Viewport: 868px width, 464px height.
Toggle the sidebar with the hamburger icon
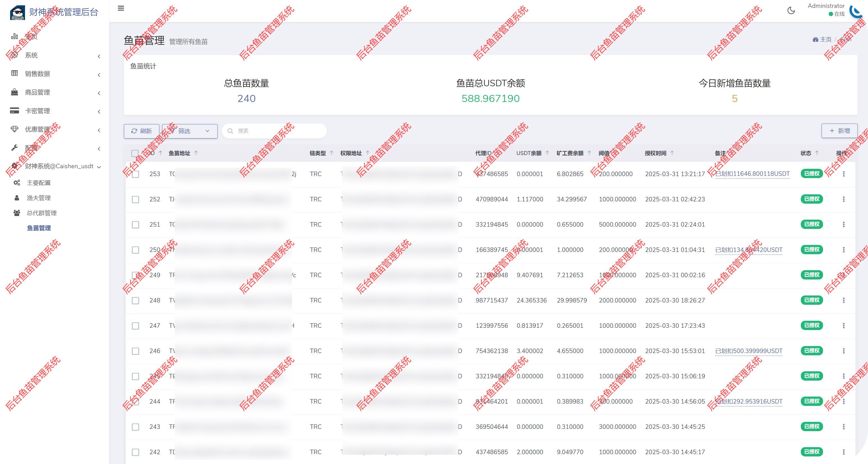click(121, 8)
